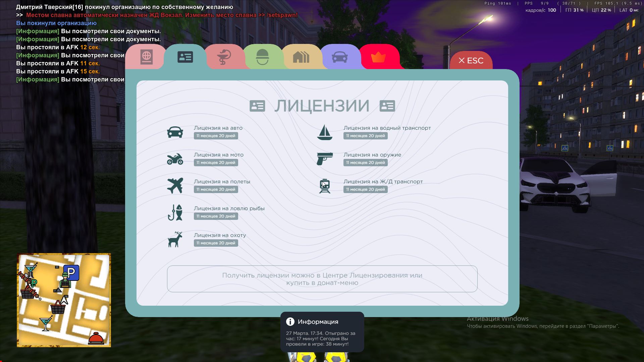Click the Информация notification popup
This screenshot has width=644, height=362.
(x=322, y=332)
